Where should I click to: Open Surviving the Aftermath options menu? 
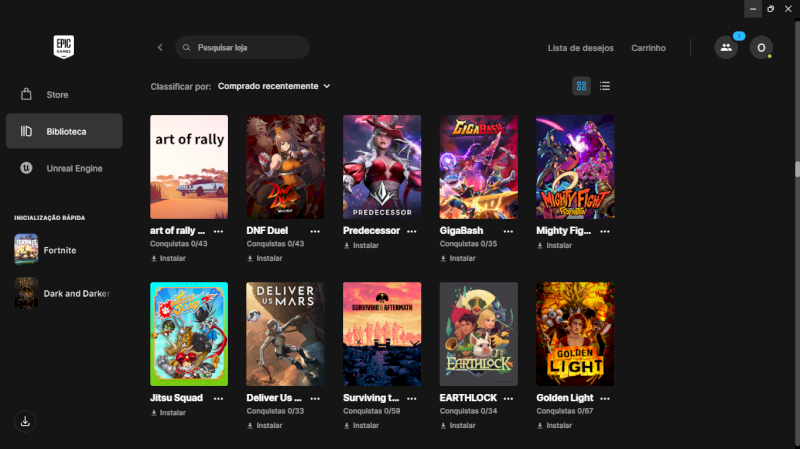[x=412, y=398]
